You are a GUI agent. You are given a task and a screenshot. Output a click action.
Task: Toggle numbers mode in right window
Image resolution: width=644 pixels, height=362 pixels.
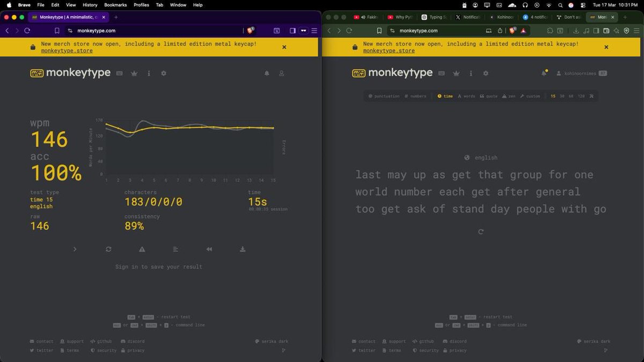(x=415, y=96)
